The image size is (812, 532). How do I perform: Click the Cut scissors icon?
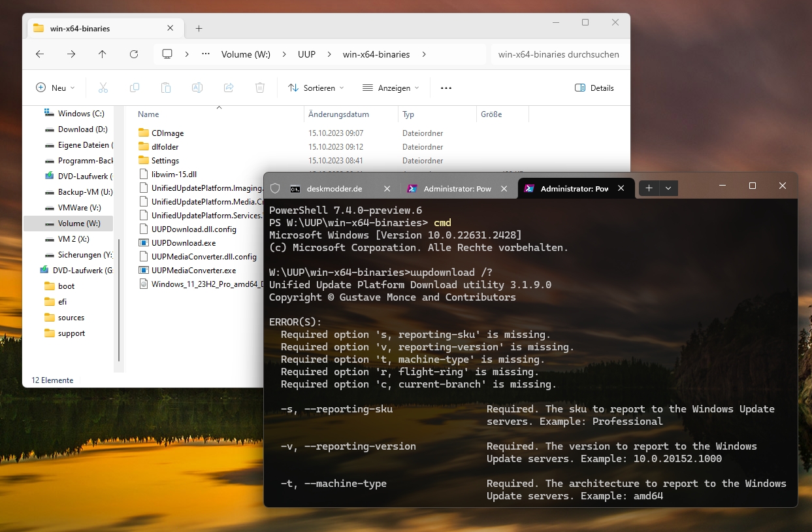pos(103,88)
